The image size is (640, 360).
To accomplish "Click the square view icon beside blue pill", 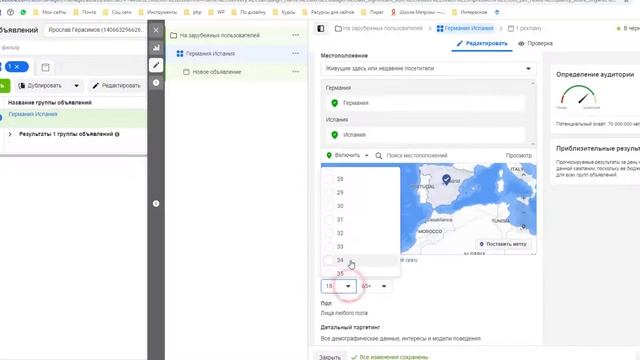I will (45, 67).
